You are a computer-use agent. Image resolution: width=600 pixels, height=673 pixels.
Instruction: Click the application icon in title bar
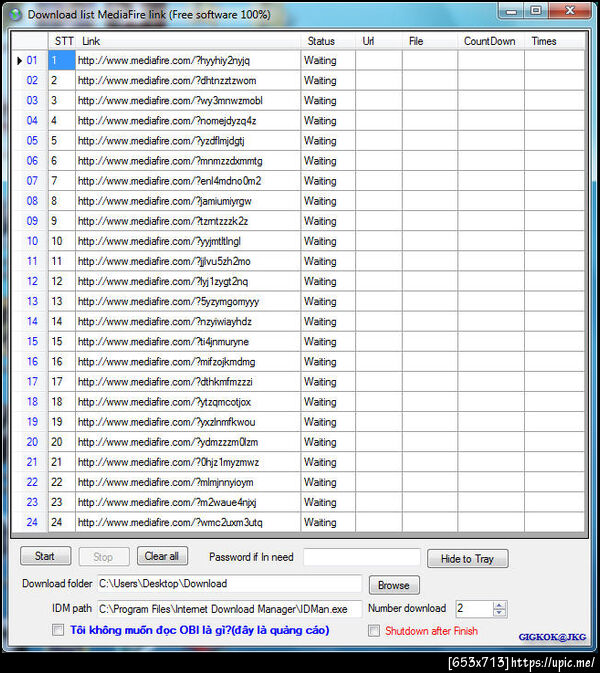point(15,15)
